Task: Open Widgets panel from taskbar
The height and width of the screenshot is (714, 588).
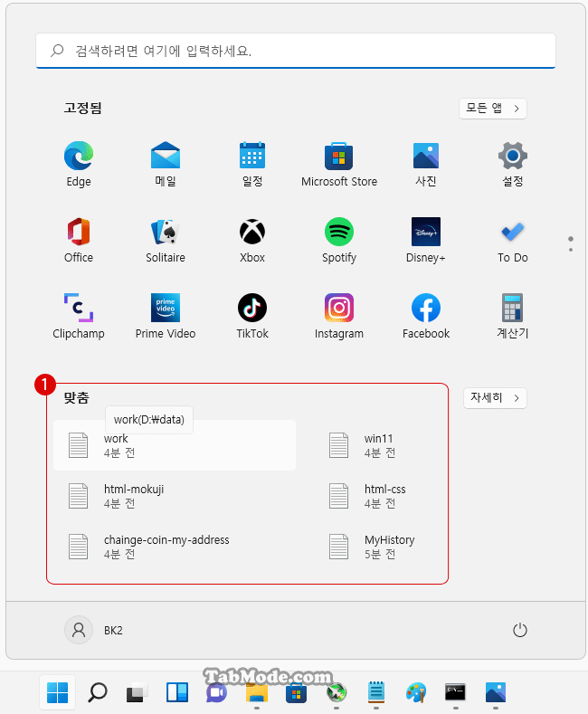Action: (x=177, y=692)
